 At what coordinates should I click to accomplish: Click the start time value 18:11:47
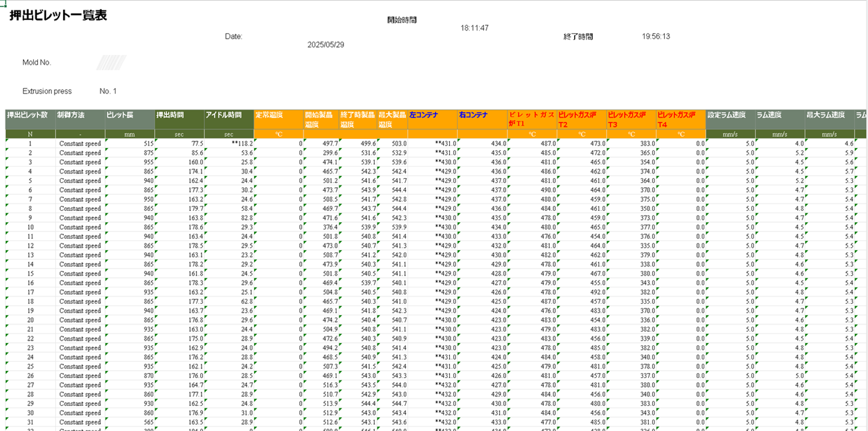474,28
